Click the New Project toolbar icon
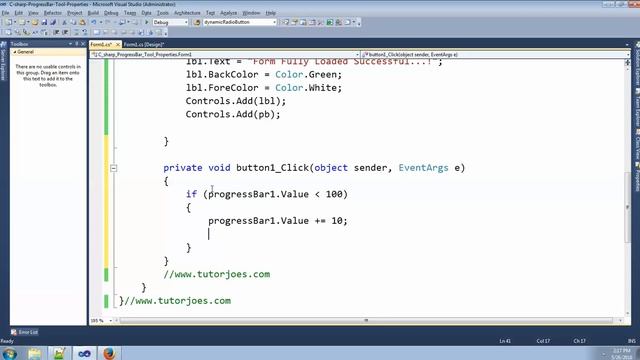Screen dimensions: 640x360 (x=8, y=22)
